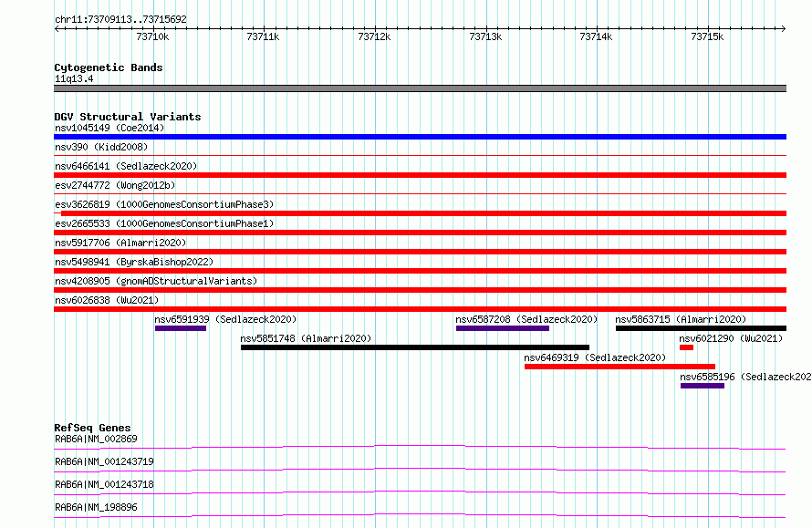Click chr11:73709113..73715692 coordinate text

[x=120, y=19]
